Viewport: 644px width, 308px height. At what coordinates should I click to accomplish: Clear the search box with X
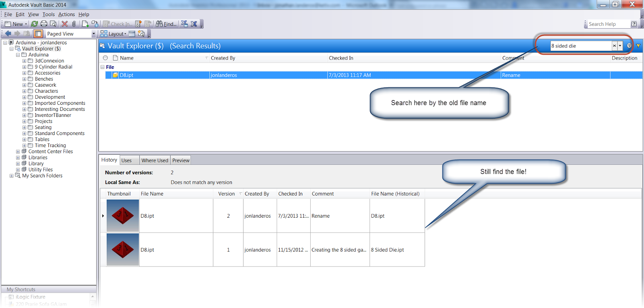click(x=615, y=46)
